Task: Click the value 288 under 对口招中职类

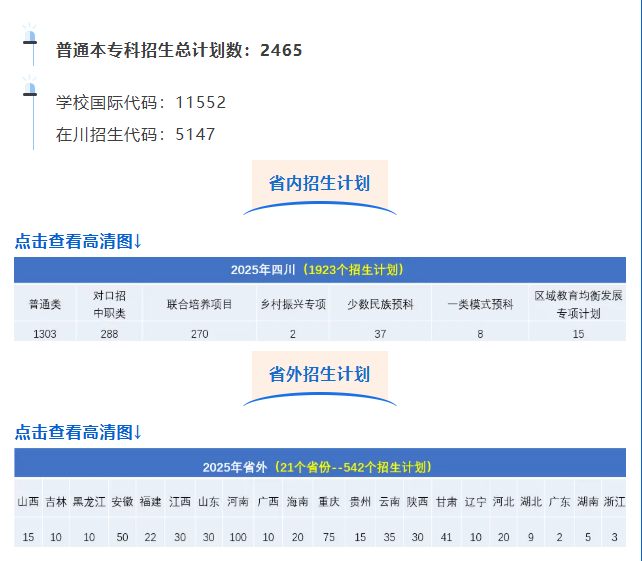Action: click(109, 334)
